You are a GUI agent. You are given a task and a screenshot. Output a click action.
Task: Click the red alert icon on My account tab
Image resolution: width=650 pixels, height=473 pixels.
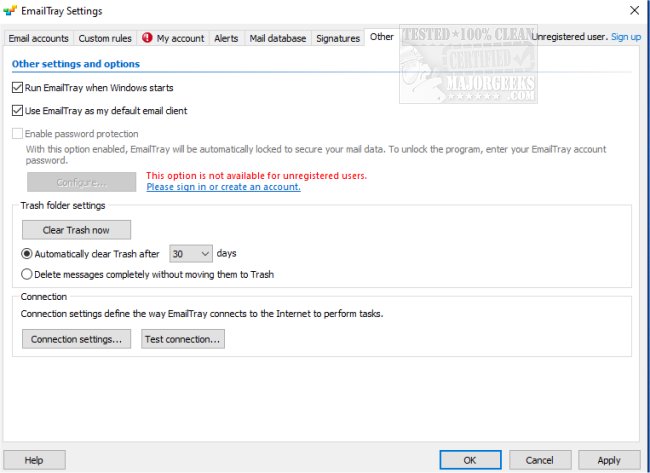click(x=147, y=38)
